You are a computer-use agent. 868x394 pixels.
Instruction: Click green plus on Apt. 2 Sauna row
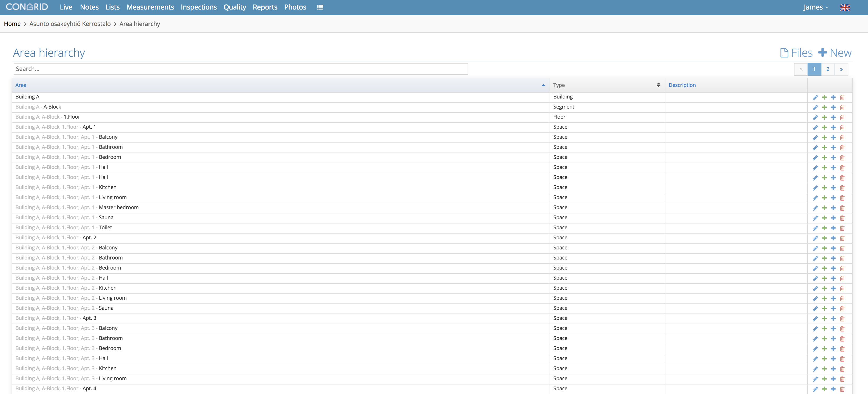pos(824,309)
